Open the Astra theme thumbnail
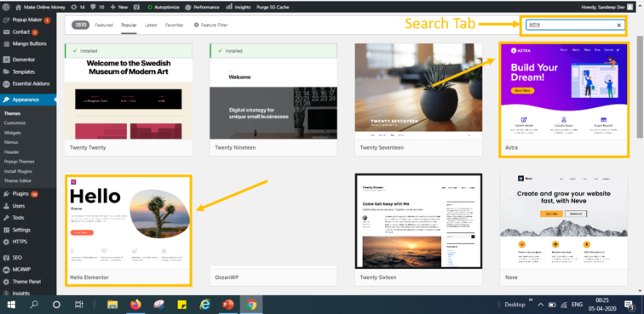This screenshot has height=314, width=644. point(564,91)
